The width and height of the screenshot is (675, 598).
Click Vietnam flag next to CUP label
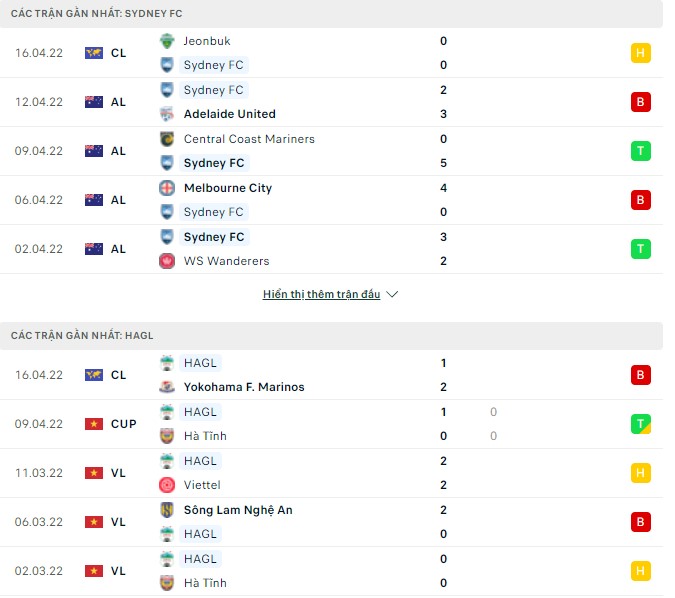pos(94,424)
